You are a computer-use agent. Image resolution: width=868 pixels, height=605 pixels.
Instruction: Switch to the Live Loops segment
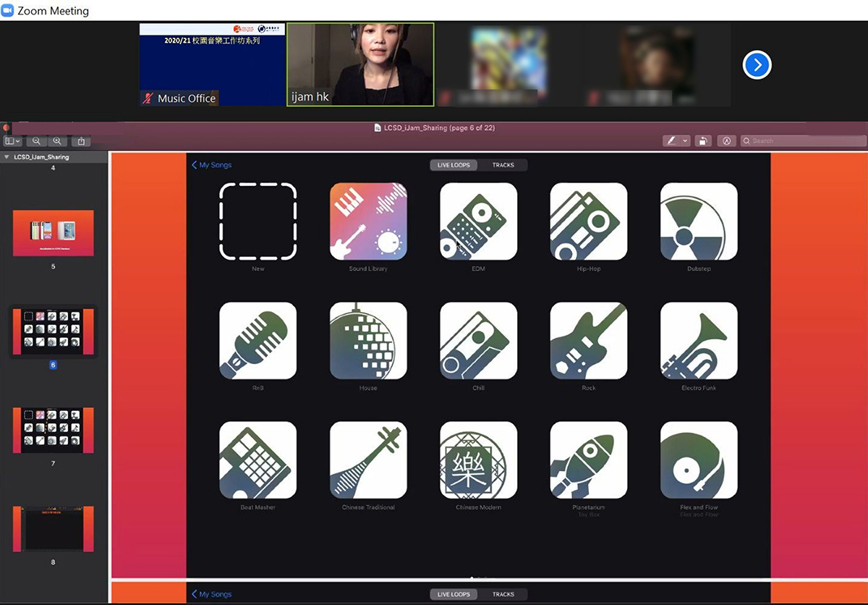[454, 165]
